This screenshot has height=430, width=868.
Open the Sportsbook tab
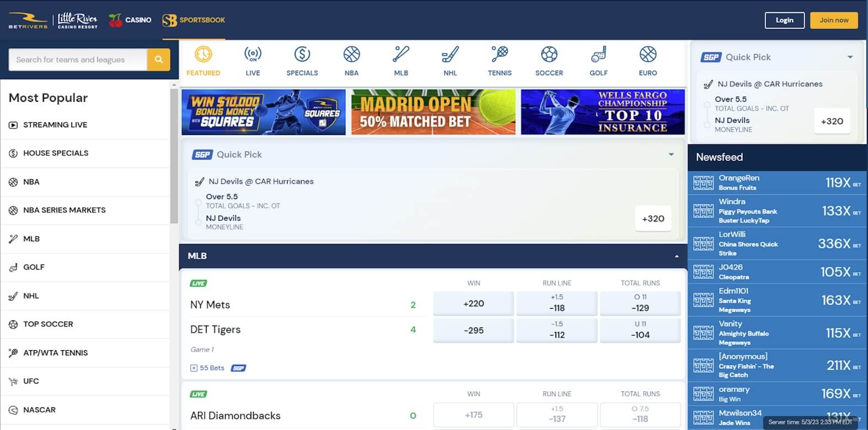(x=194, y=20)
